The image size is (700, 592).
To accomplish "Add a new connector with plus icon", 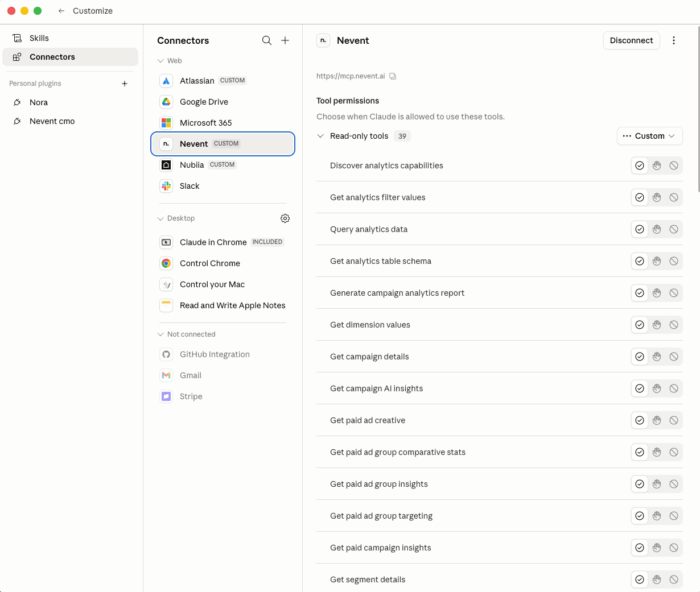I will point(285,40).
